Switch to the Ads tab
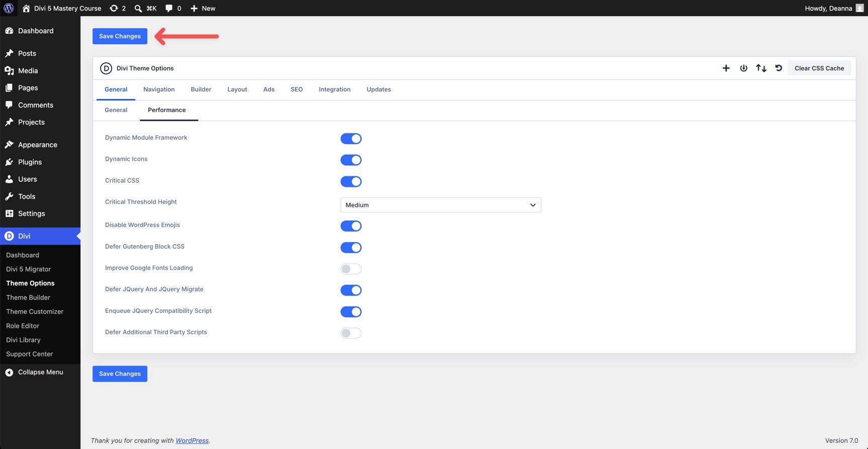Screen dimensions: 868x449 coord(269,89)
